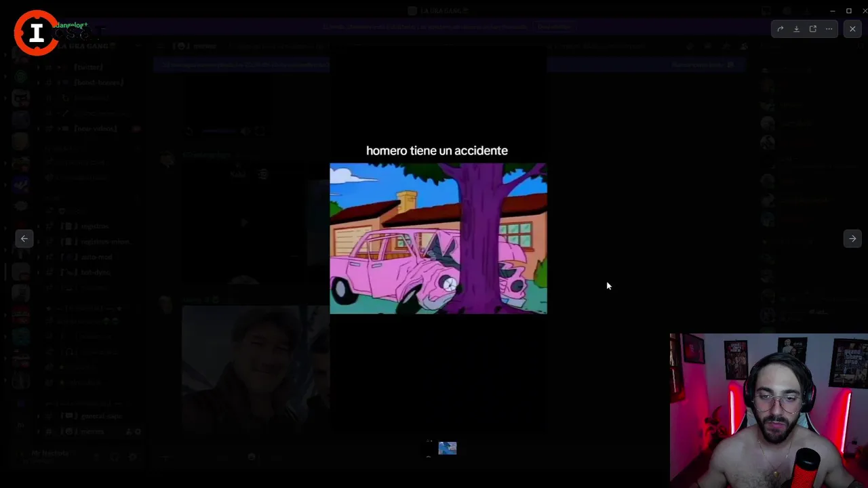The image size is (868, 488).
Task: Open the image in browser
Action: tap(813, 29)
